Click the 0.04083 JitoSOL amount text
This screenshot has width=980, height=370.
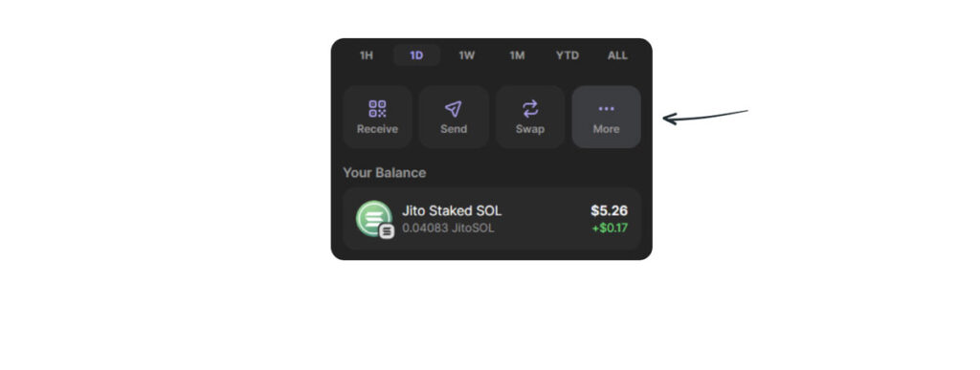[x=448, y=229]
